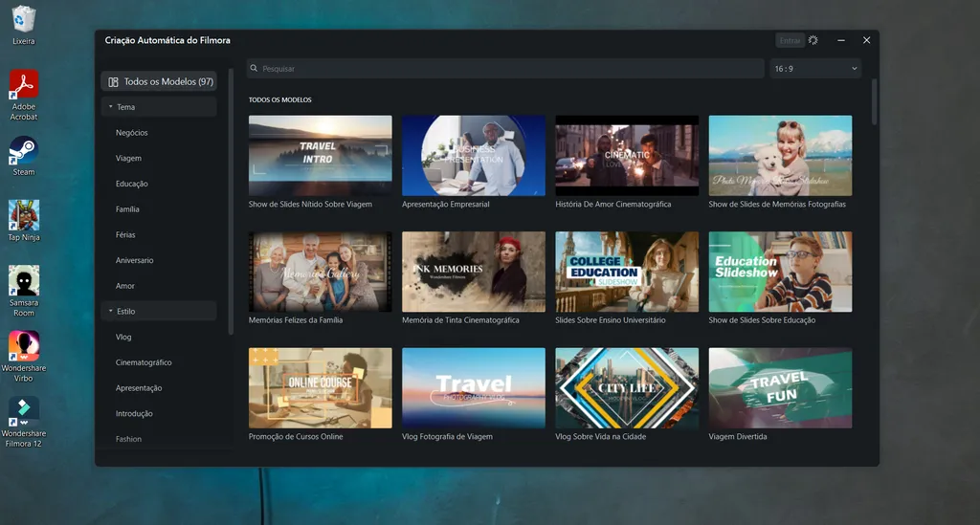980x525 pixels.
Task: Select the Travel Intro template thumbnail
Action: click(x=320, y=155)
